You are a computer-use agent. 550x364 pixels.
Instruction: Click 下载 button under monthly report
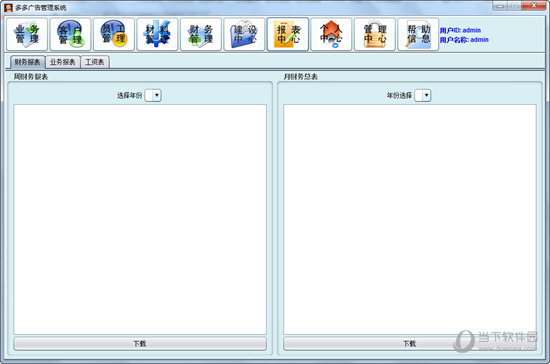409,343
